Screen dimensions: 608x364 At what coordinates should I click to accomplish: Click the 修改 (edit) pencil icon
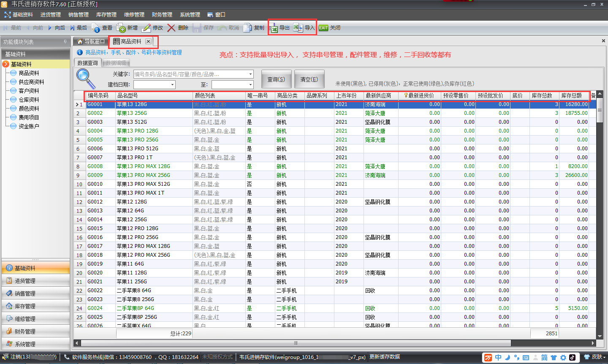[147, 28]
